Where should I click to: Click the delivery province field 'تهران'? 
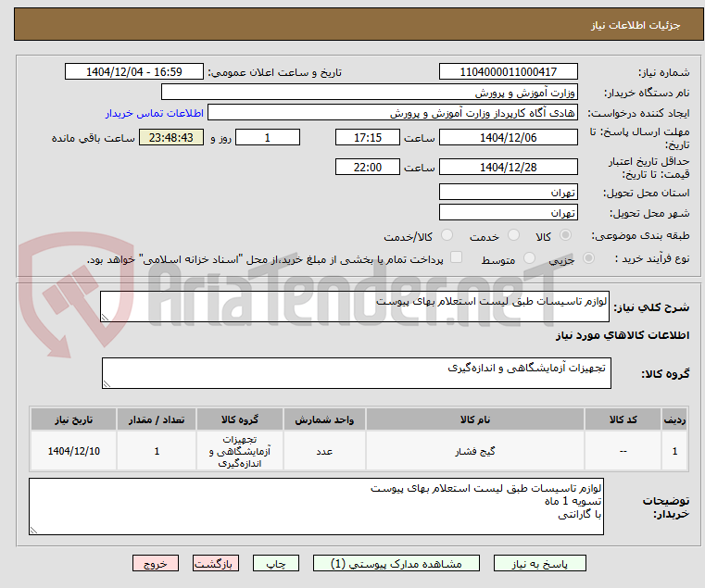(508, 193)
